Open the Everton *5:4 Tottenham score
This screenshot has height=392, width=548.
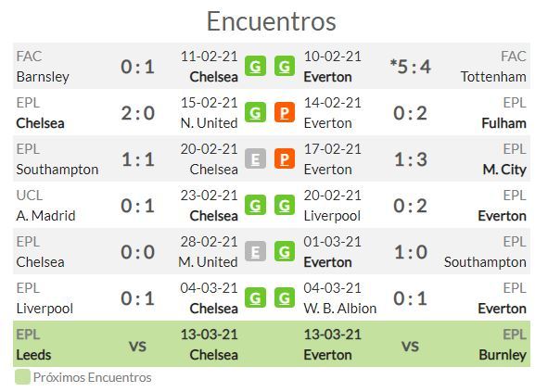click(x=410, y=67)
